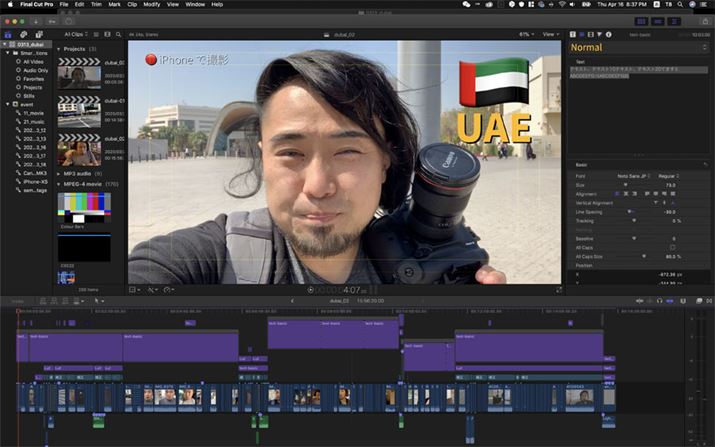Set right text alignment
Screen dimensions: 715x447
[634, 194]
